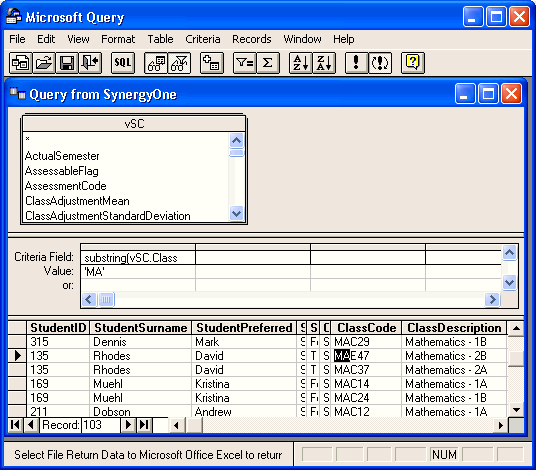Click the criteria pane scroll right arrow
Image resolution: width=536 pixels, height=470 pixels.
click(493, 300)
